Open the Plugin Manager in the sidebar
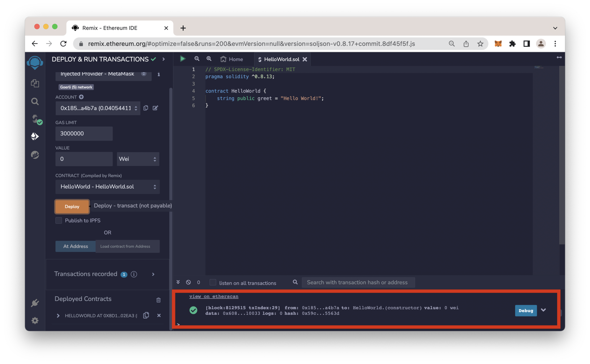 point(35,303)
